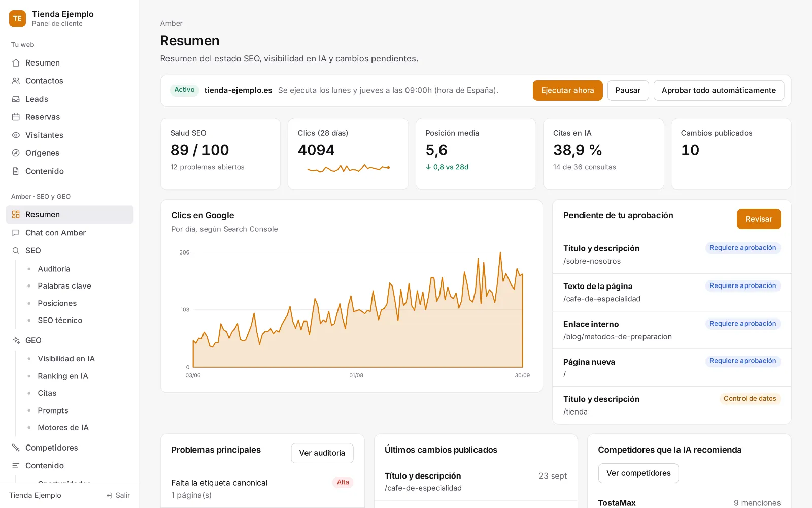The image size is (812, 508).
Task: Open the Visitantes eye icon
Action: click(16, 135)
